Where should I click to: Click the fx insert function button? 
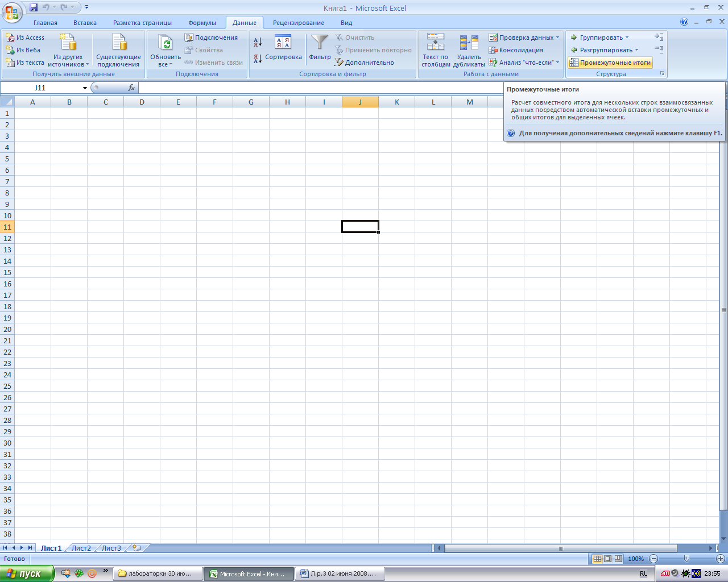[131, 88]
